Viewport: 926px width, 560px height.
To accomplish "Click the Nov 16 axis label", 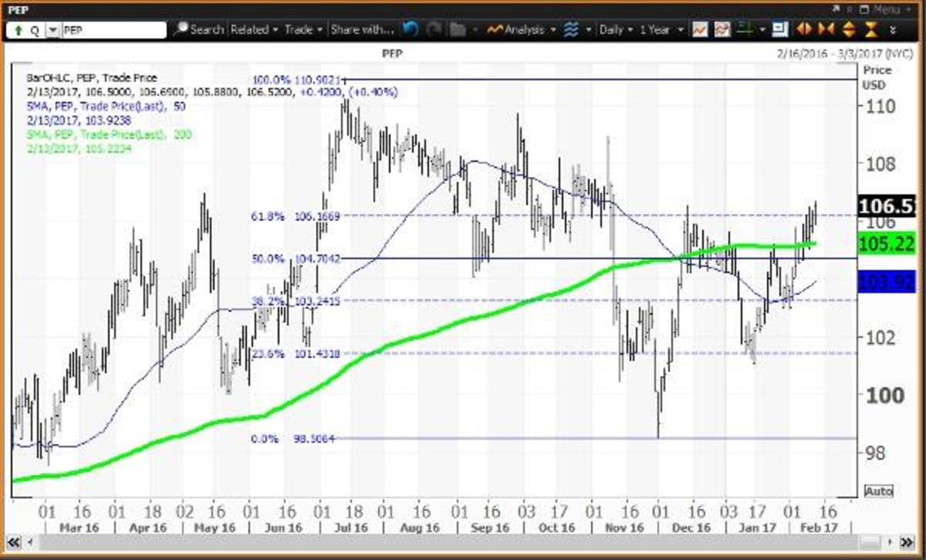I will coord(624,528).
